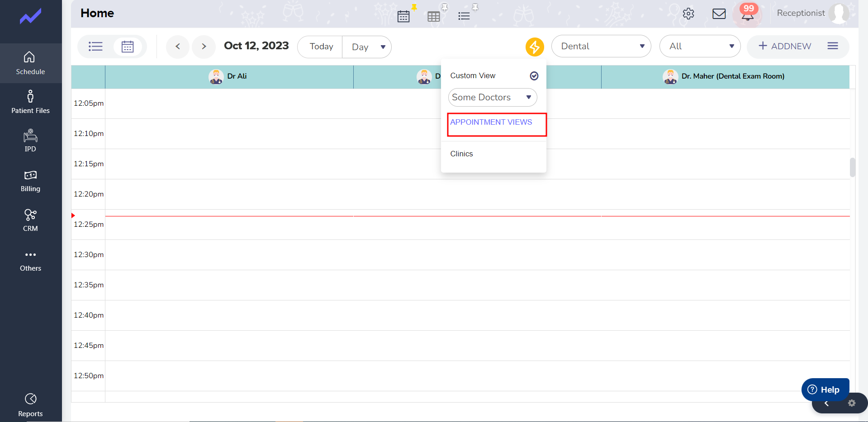Click the list view icon in header
Screen dimensions: 868x422
464,16
